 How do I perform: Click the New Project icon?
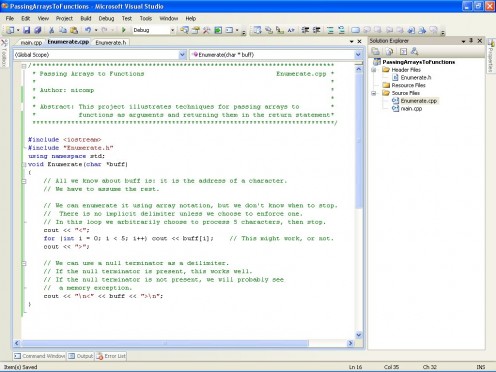10,30
